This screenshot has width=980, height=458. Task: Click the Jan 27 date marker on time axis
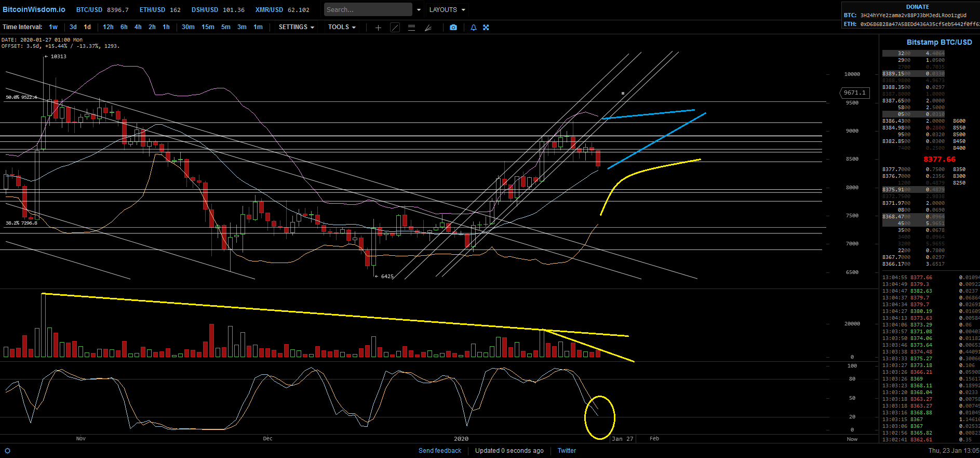[623, 439]
